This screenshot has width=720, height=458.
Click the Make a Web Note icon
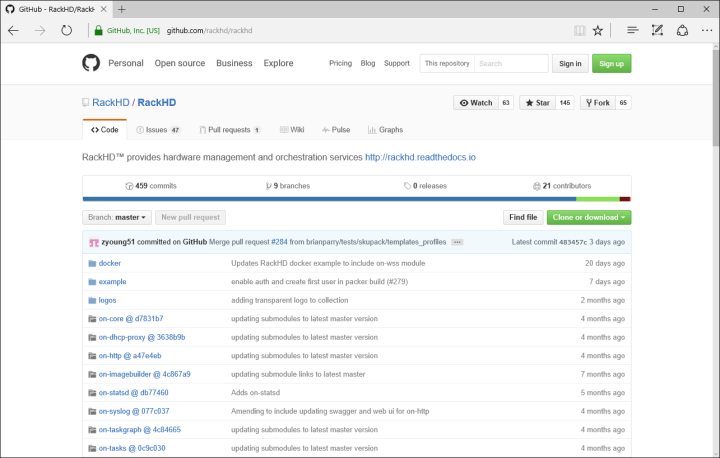pyautogui.click(x=656, y=31)
